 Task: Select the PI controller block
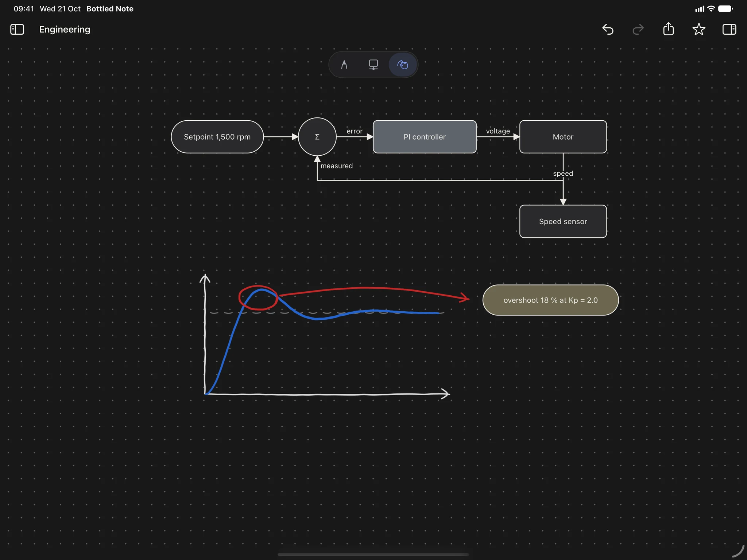pos(425,137)
